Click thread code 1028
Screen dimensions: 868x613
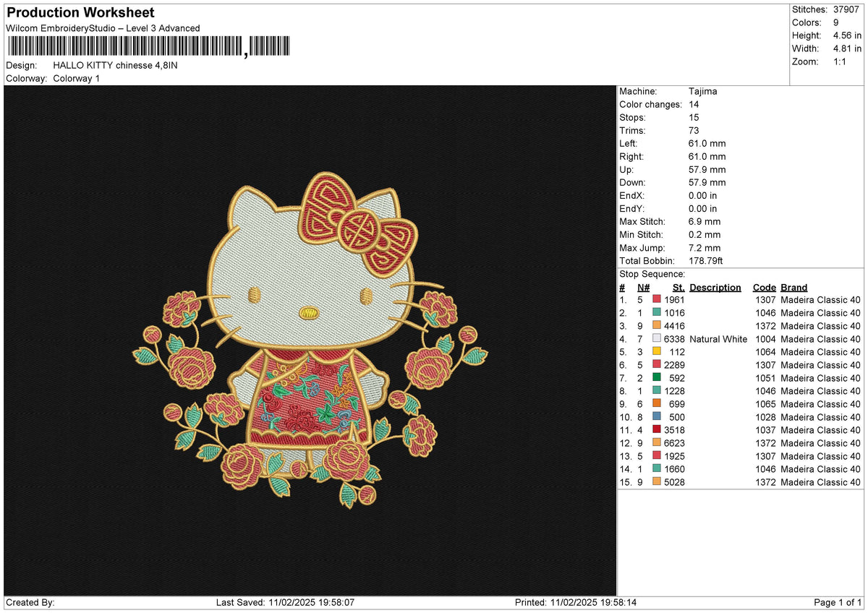pyautogui.click(x=765, y=417)
